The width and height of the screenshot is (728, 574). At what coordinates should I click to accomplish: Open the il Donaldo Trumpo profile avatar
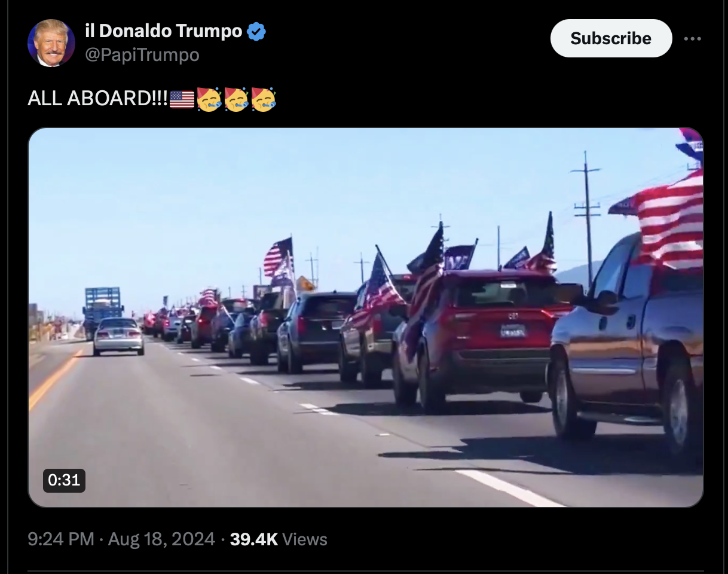(x=51, y=42)
